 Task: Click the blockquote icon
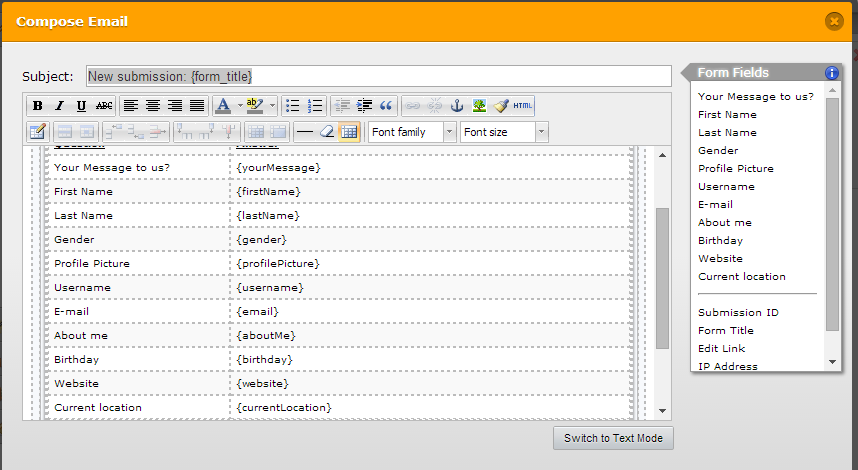coord(386,106)
